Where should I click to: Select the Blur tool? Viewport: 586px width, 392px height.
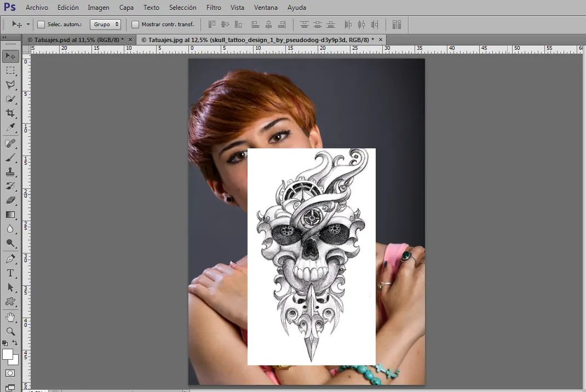[10, 229]
